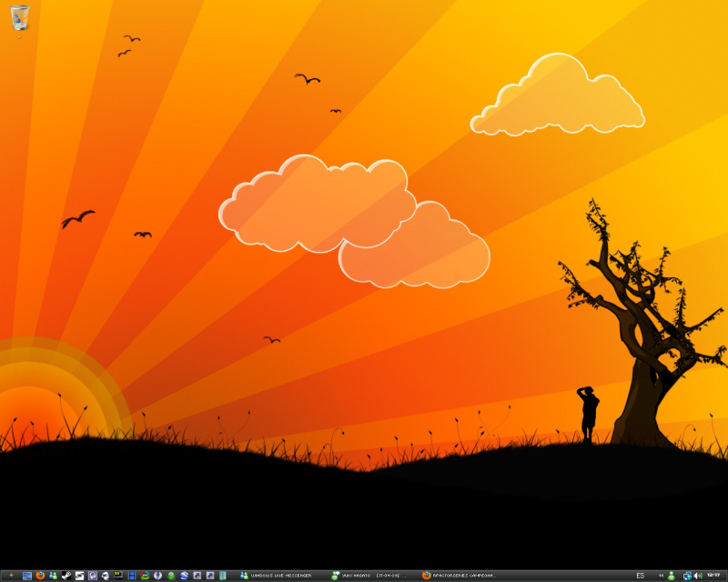
Task: Launch Firefox from quick launch bar
Action: (x=40, y=576)
